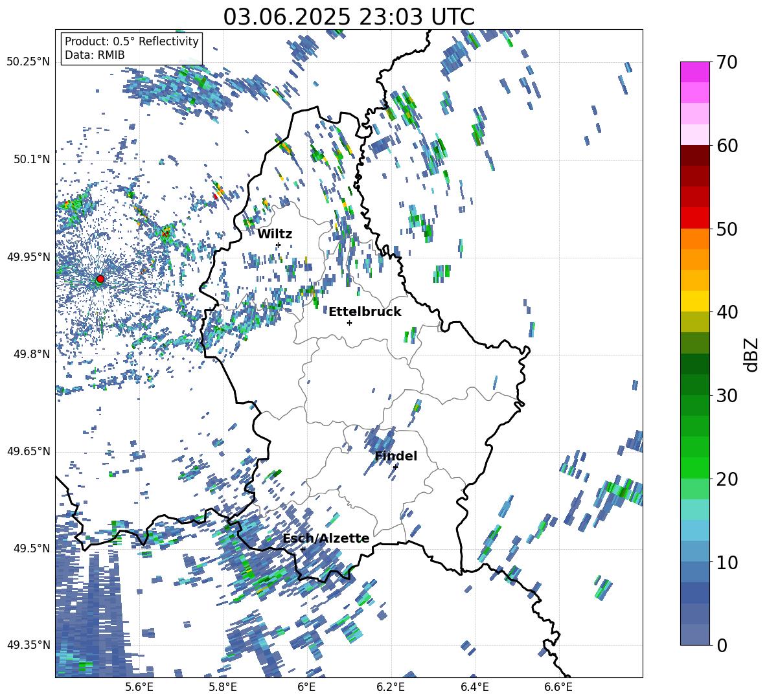Click the Esch/Alzette station cross marker
This screenshot has width=767, height=700.
click(x=303, y=549)
